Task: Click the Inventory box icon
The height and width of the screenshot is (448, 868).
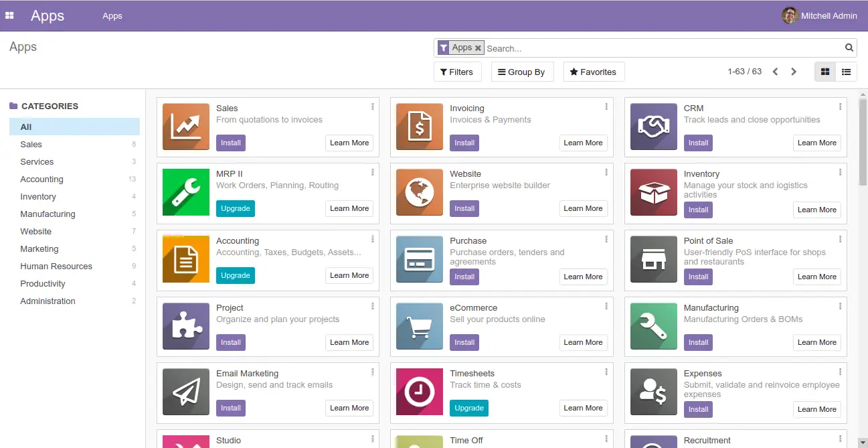Action: tap(654, 192)
